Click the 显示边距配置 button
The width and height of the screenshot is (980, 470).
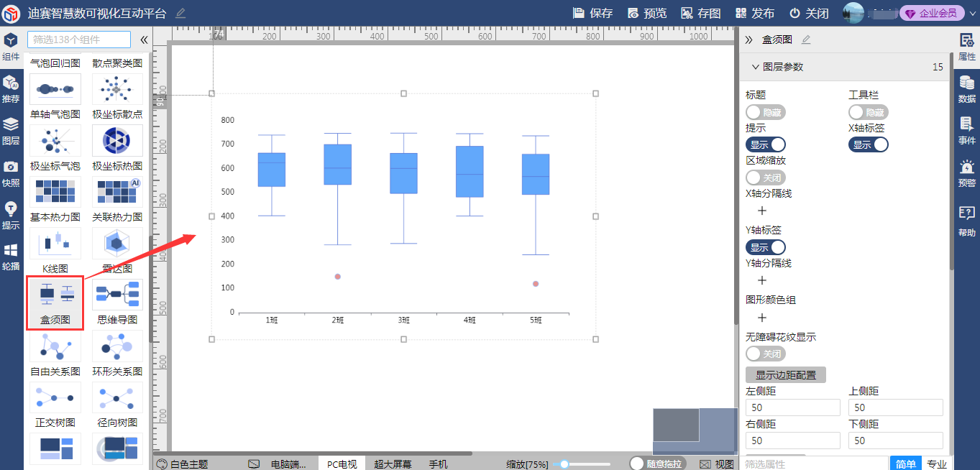point(786,375)
